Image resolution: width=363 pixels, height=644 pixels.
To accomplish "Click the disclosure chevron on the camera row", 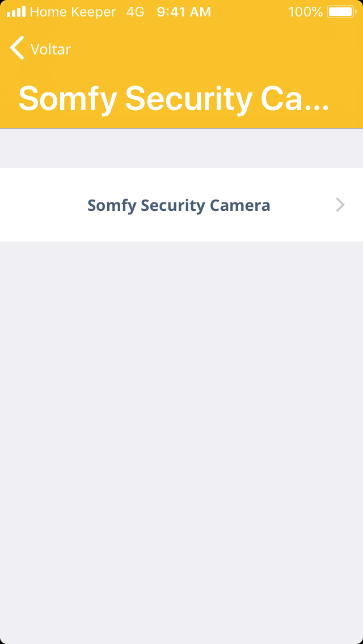I will point(340,205).
